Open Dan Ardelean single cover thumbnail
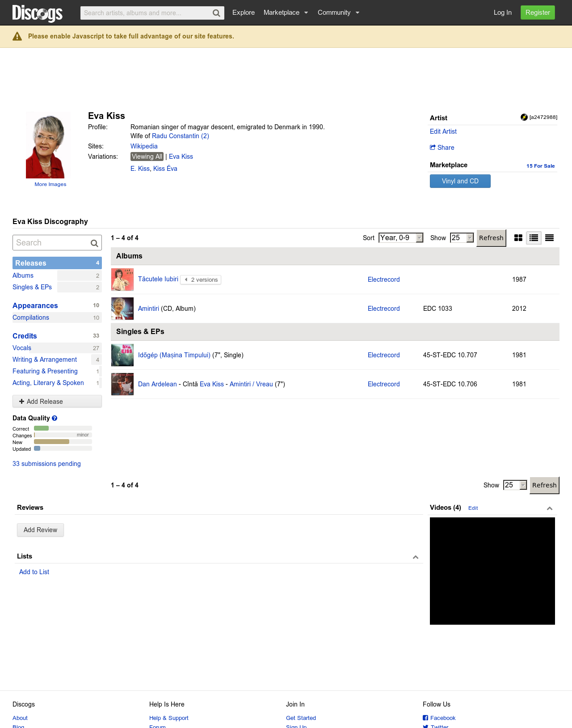The height and width of the screenshot is (728, 572). (122, 384)
